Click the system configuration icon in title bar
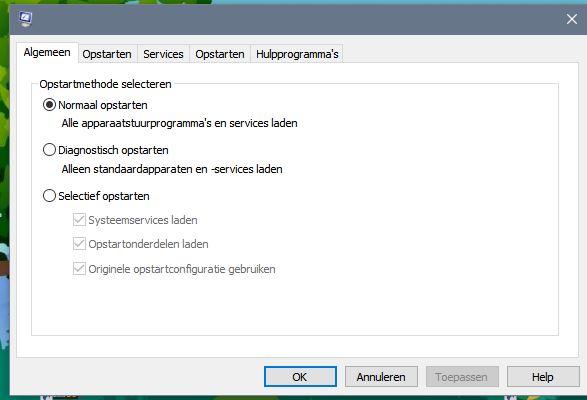This screenshot has width=587, height=400. [26, 18]
